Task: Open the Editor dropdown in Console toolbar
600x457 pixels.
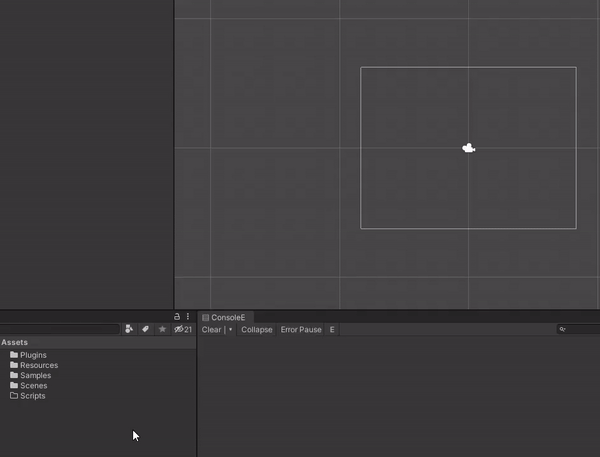Action: point(332,330)
